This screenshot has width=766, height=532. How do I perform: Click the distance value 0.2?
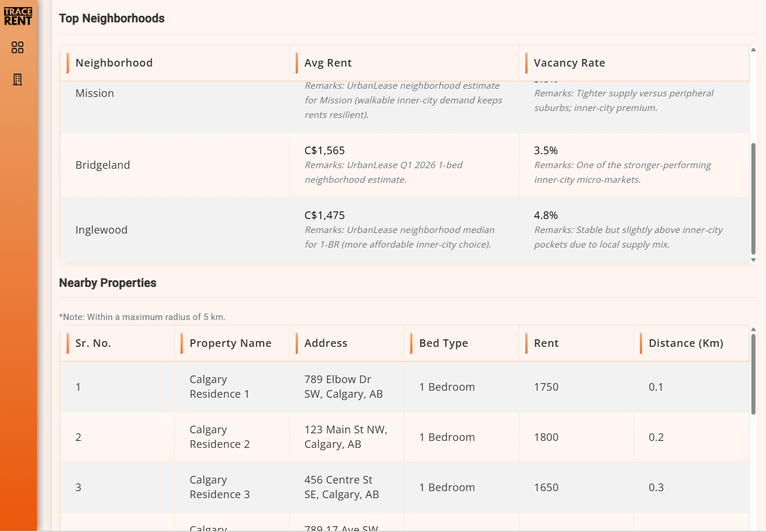pyautogui.click(x=656, y=437)
